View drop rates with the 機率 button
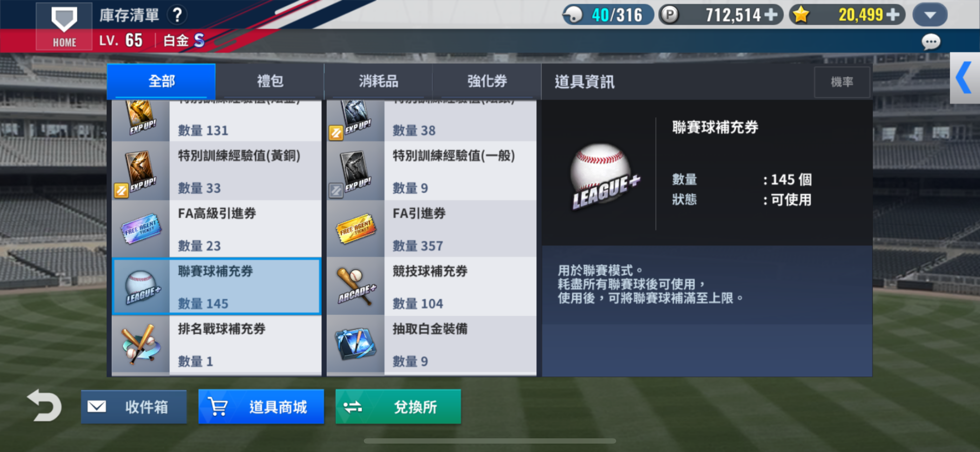The width and height of the screenshot is (980, 452). [842, 82]
